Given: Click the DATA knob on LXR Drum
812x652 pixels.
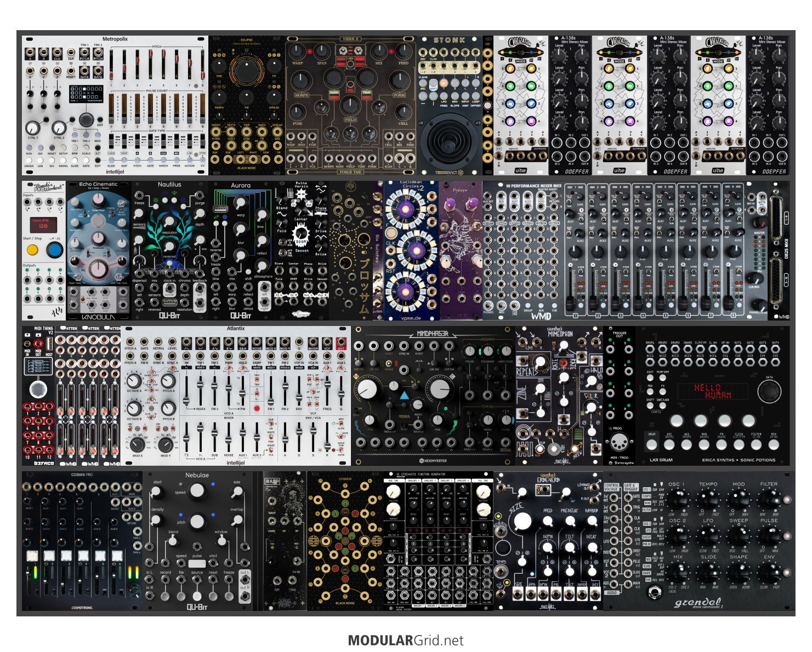Looking at the screenshot, I should click(769, 392).
